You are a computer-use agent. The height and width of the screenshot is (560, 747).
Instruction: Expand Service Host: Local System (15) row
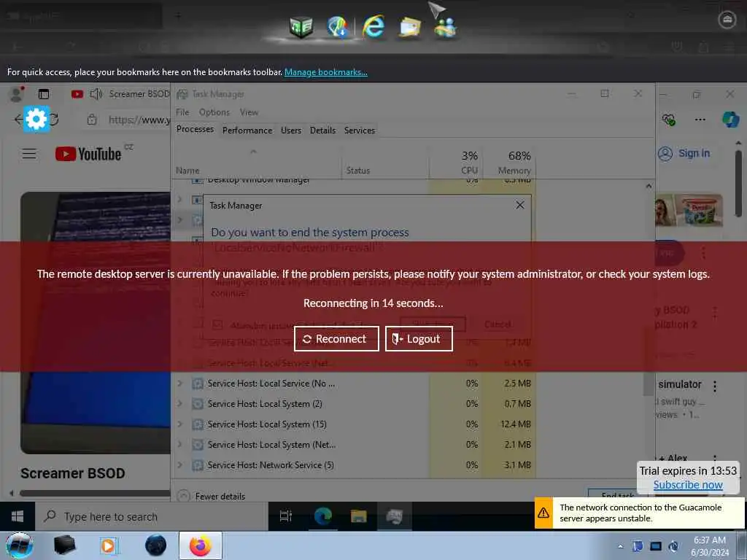[180, 424]
